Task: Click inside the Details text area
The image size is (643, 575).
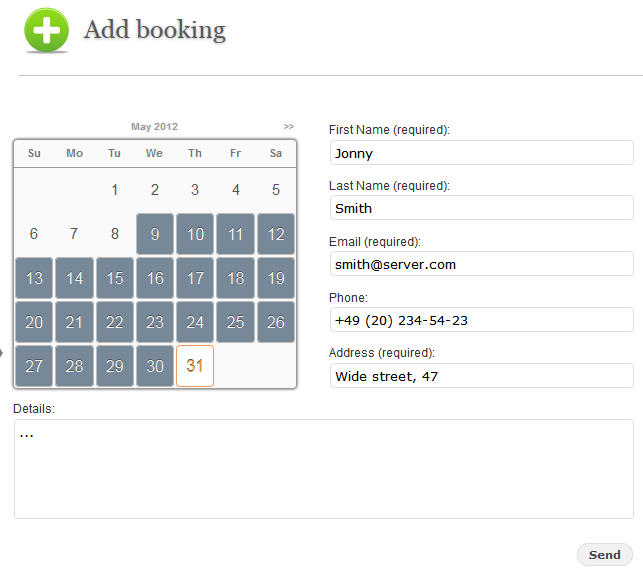Action: pyautogui.click(x=324, y=469)
